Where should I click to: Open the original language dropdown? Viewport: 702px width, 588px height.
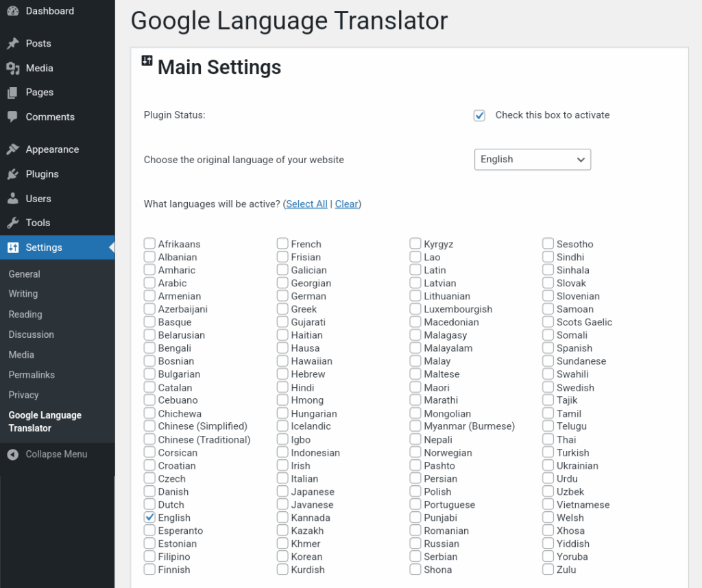532,160
